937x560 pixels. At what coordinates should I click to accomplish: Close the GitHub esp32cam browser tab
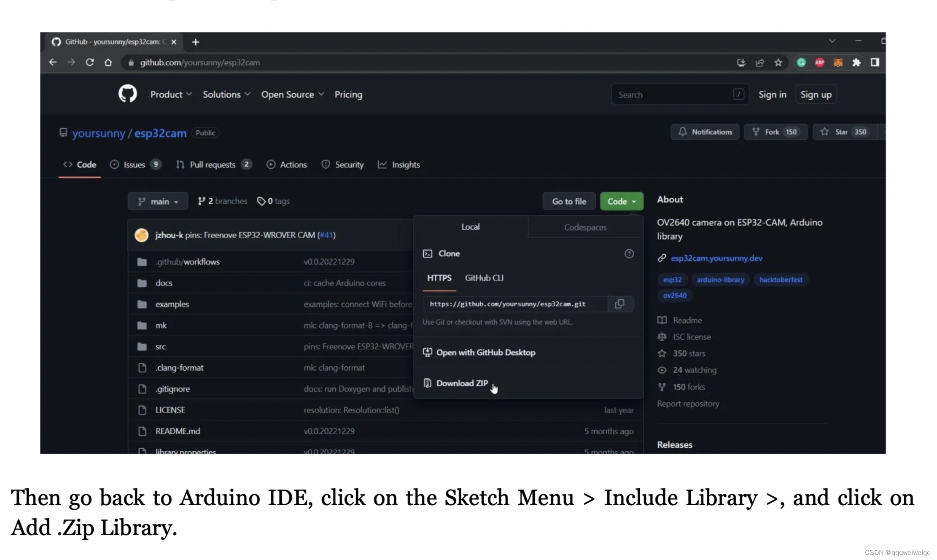click(x=174, y=42)
